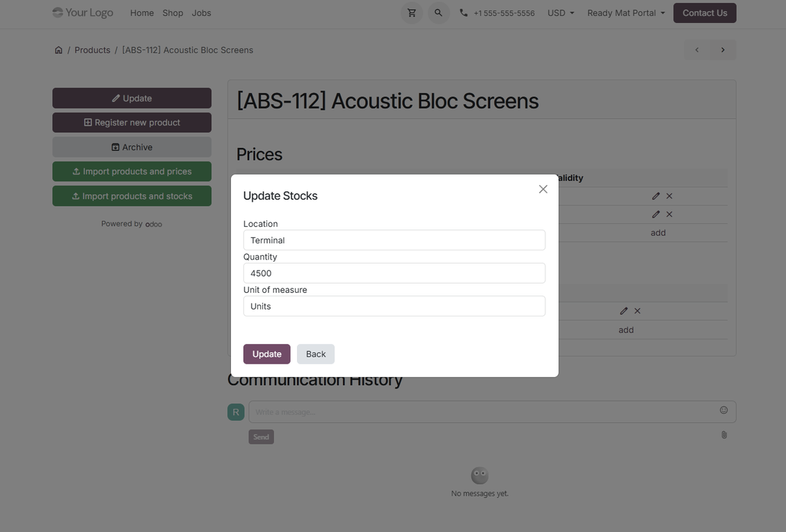Open emoji picker in message box
The height and width of the screenshot is (532, 786).
point(724,410)
